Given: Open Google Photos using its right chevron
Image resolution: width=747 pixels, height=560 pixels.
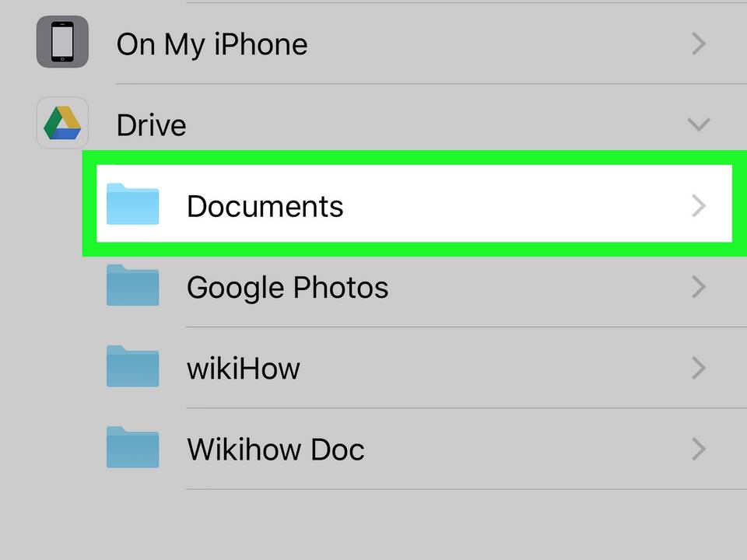Looking at the screenshot, I should pyautogui.click(x=699, y=287).
